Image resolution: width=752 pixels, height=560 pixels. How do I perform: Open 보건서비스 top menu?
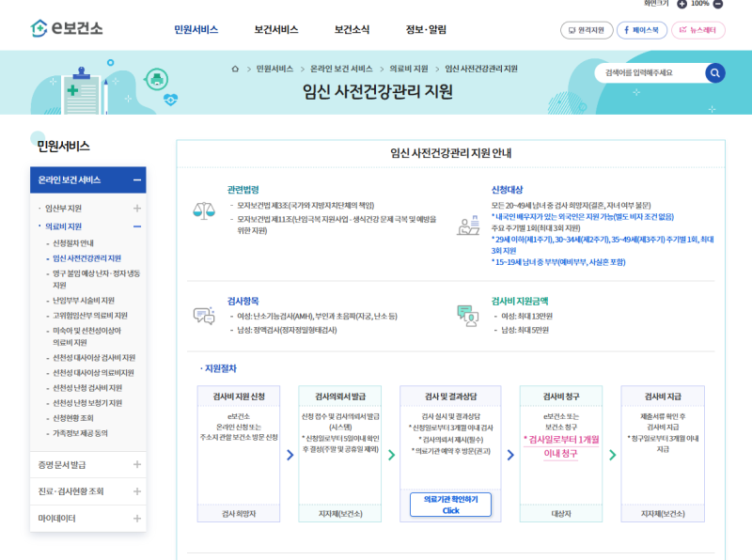[x=276, y=30]
